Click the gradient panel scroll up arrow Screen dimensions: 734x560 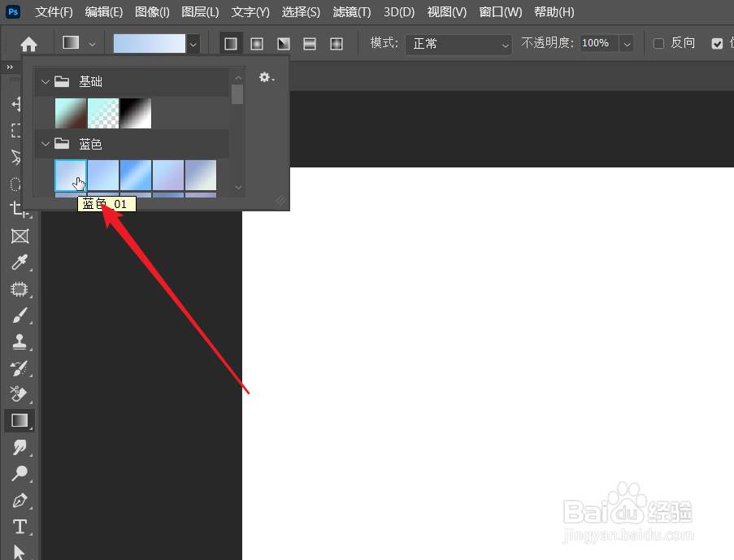click(x=238, y=78)
